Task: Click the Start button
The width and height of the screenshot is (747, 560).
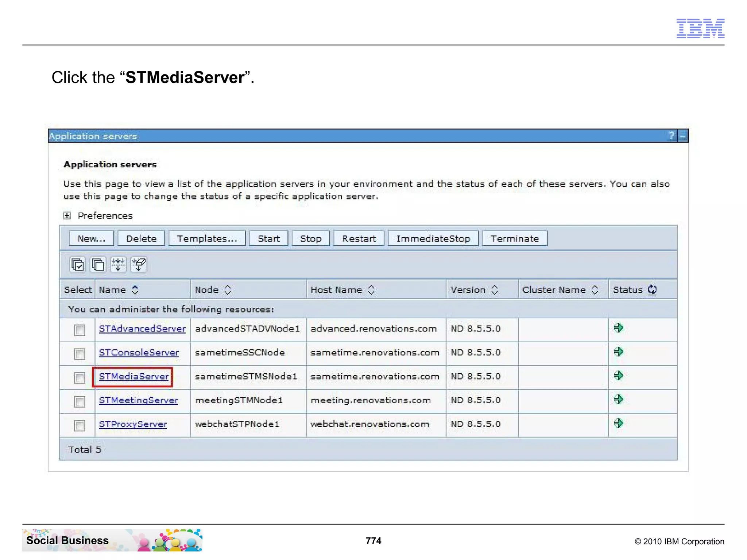Action: 269,238
